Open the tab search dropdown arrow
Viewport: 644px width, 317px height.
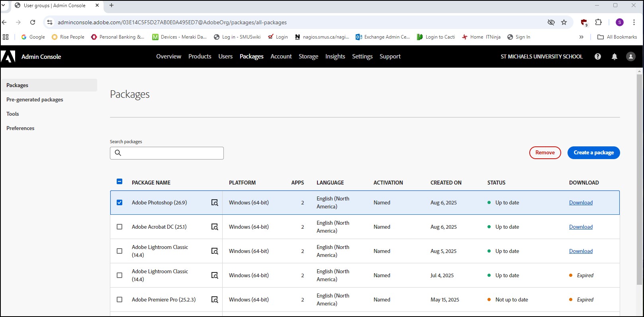tap(4, 6)
